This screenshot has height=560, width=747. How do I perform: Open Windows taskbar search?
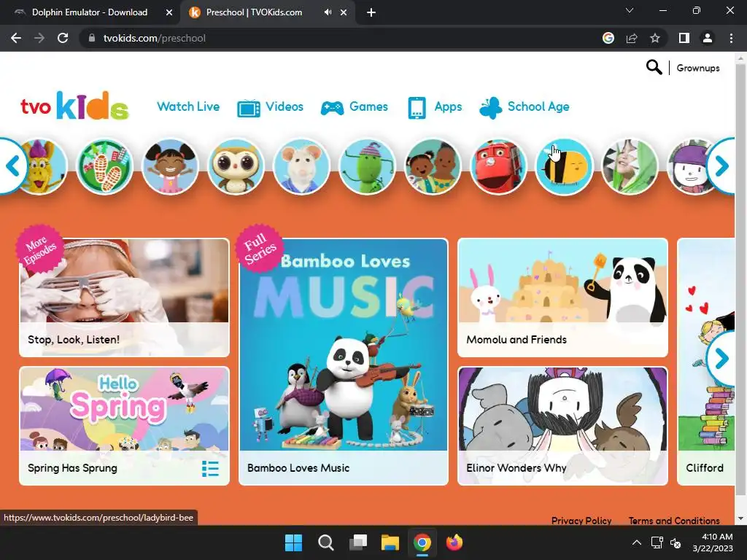[x=326, y=542]
